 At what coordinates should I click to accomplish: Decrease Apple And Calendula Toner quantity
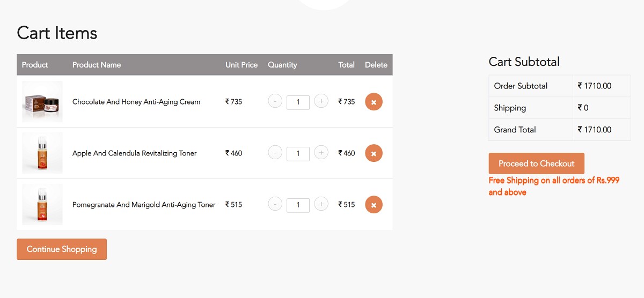point(275,153)
